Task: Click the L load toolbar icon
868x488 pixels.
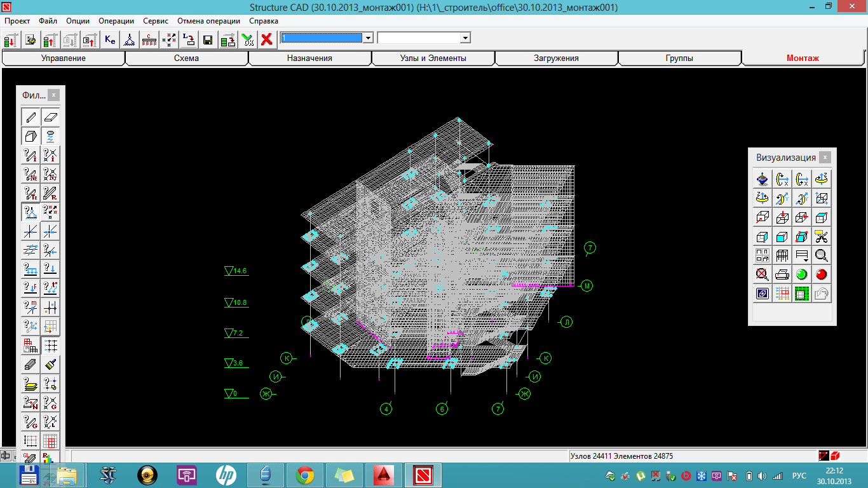Action: 189,40
